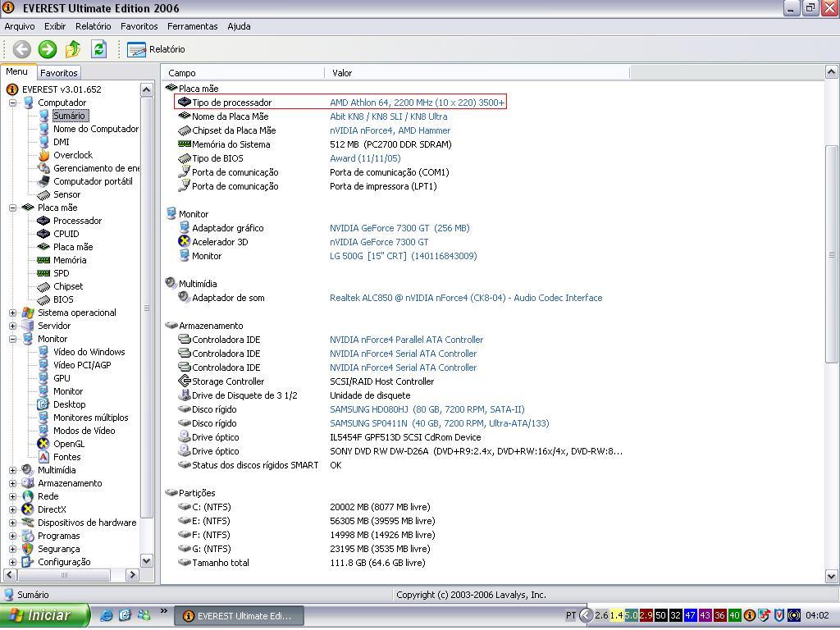Sort by the Valor column header
840x630 pixels.
click(477, 73)
